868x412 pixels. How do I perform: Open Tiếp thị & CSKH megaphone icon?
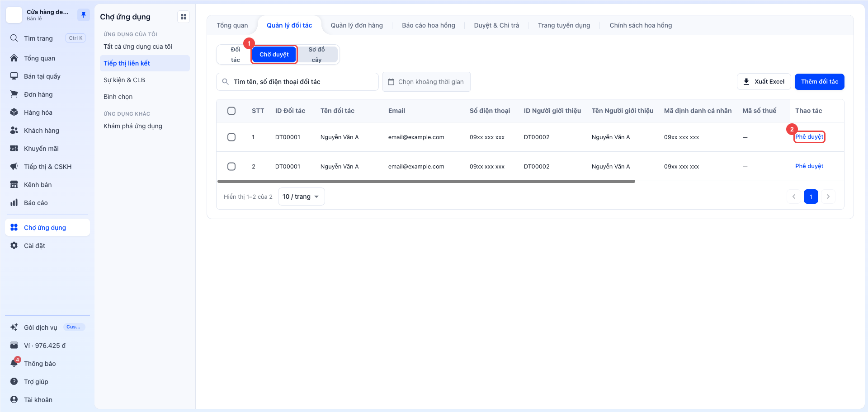click(14, 167)
